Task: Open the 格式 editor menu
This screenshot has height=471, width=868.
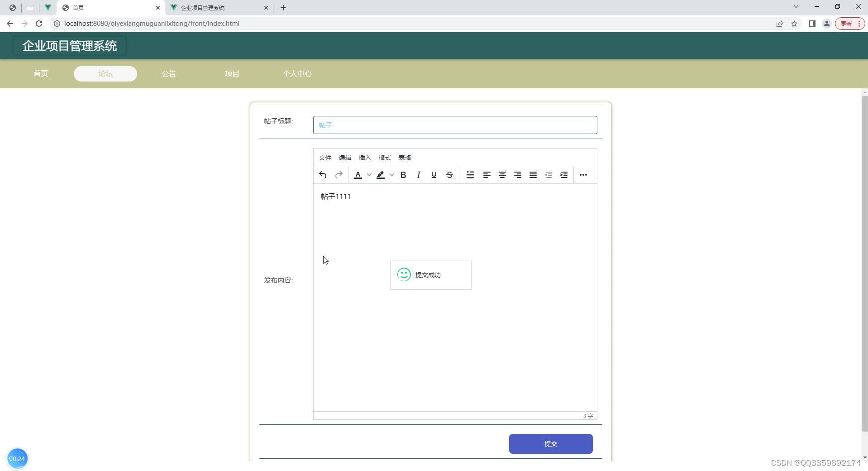Action: pyautogui.click(x=385, y=158)
